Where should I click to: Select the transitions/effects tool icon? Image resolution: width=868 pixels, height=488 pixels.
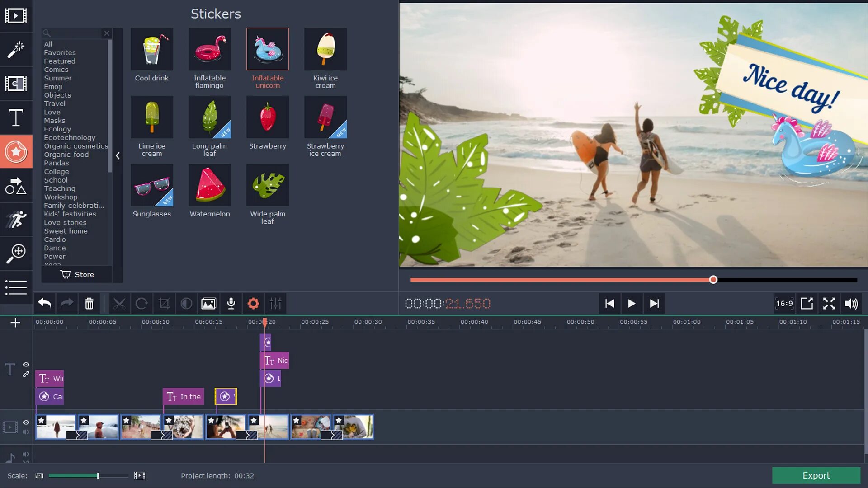click(x=16, y=84)
